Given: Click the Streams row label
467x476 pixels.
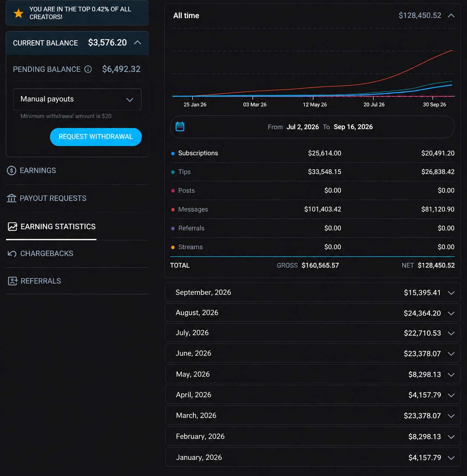Looking at the screenshot, I should click(190, 247).
